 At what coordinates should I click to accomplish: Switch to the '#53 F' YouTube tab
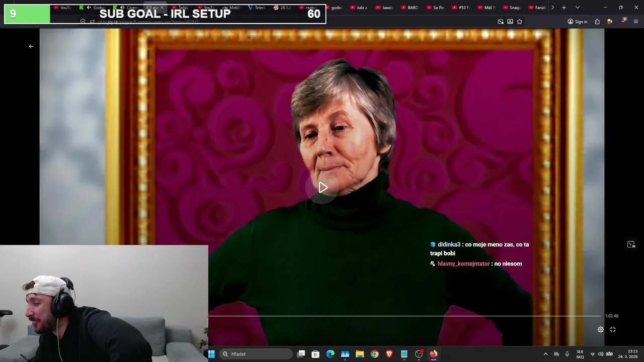point(461,8)
